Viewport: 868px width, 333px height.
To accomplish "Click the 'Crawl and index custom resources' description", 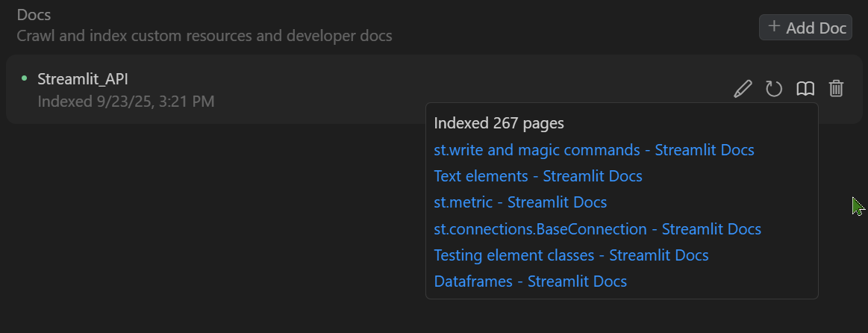I will 204,36.
